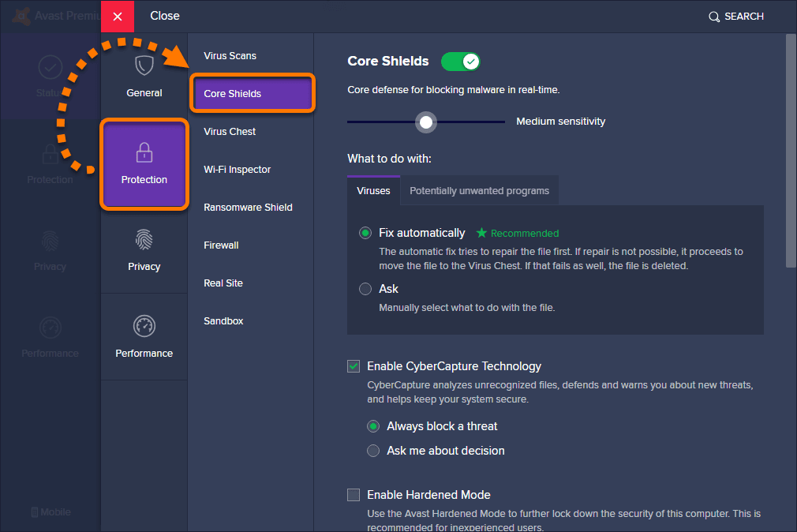797x532 pixels.
Task: Open the SEARCH field
Action: click(x=736, y=17)
